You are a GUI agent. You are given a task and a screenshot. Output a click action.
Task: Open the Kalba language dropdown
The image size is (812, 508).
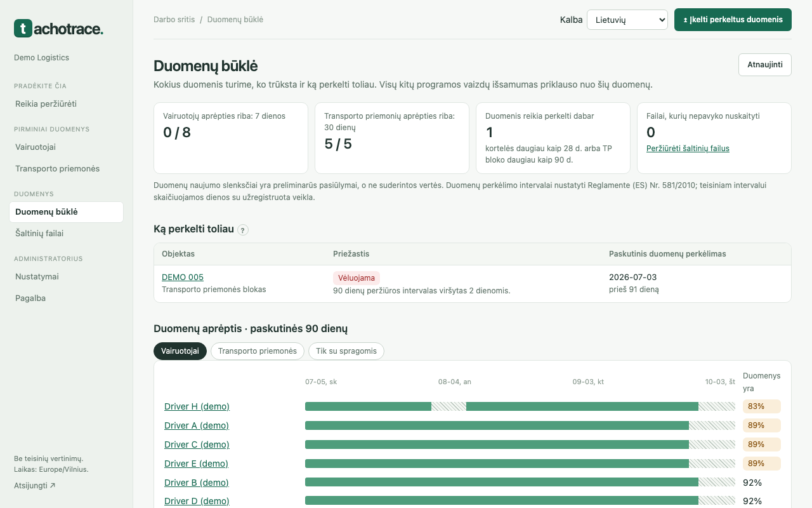pos(627,20)
